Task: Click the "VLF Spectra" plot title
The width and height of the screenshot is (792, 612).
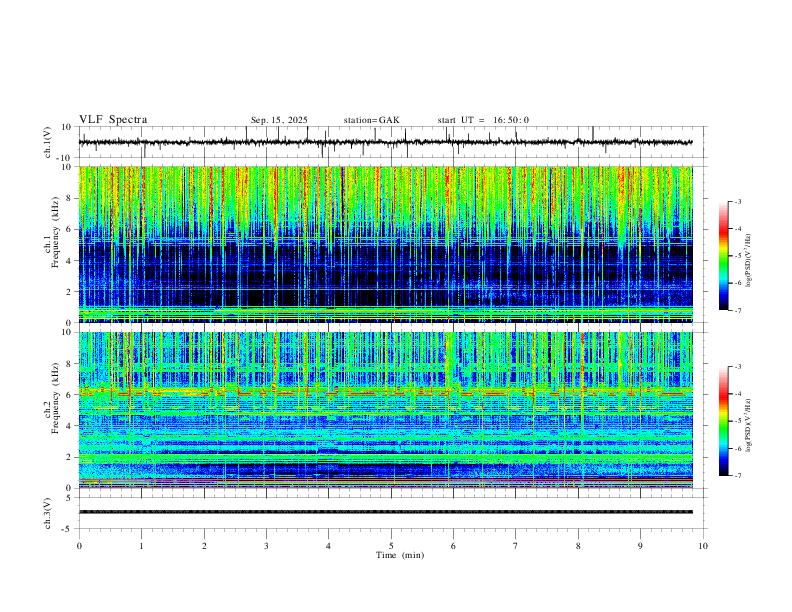Action: 113,120
